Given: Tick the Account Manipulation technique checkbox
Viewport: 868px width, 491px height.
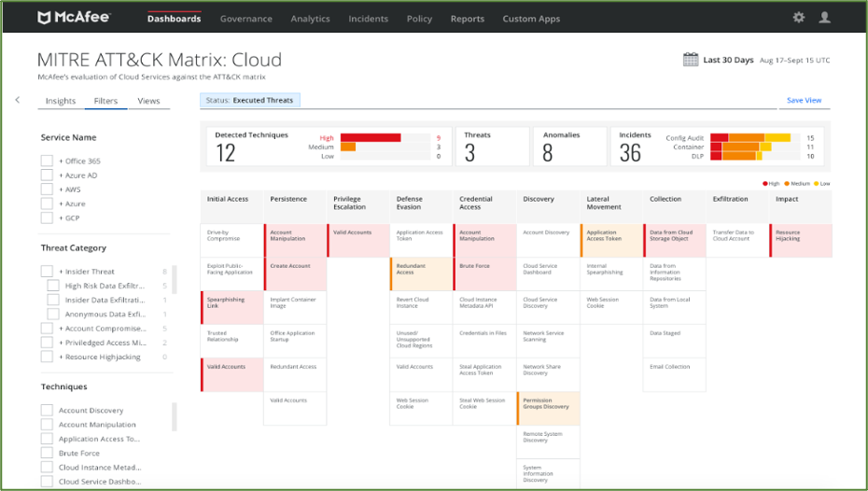Looking at the screenshot, I should click(x=47, y=425).
